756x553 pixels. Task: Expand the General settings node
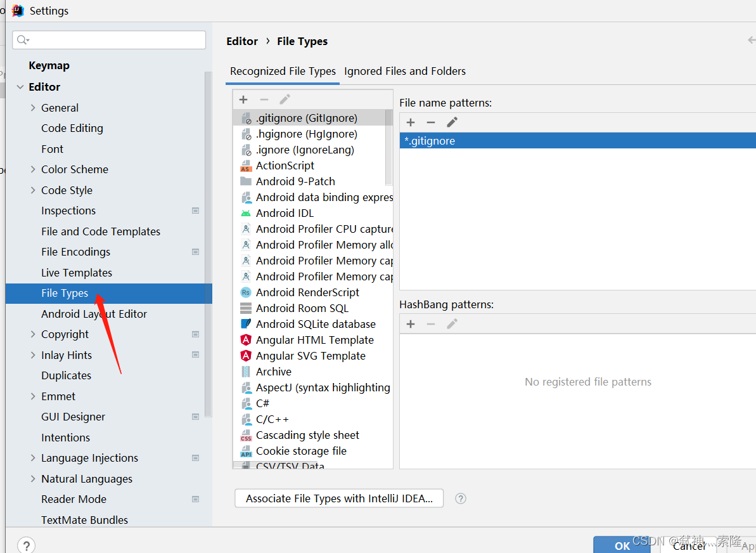33,108
